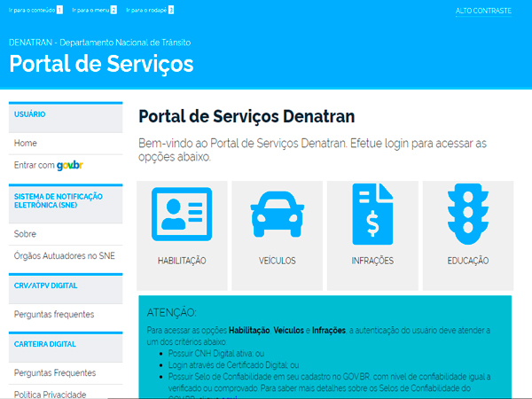Click the 'CRV/ATPV DIGITAL' section header
Viewport: 532px width, 399px height.
coord(66,289)
